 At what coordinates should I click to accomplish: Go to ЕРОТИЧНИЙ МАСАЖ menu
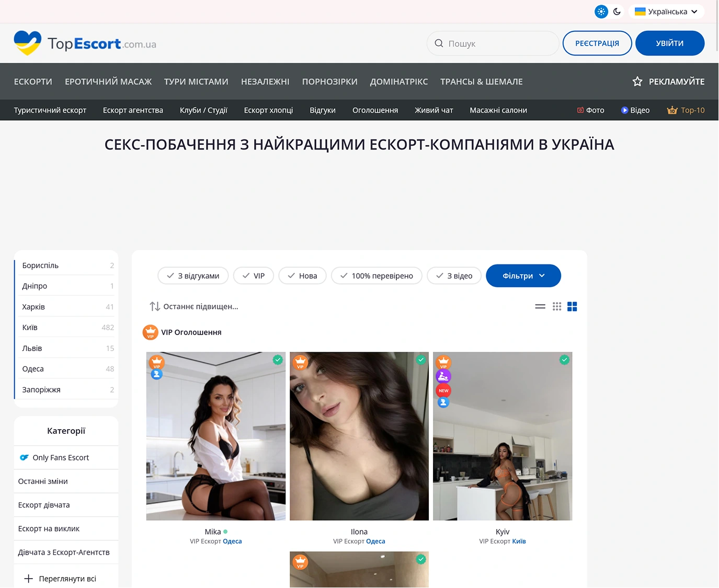(108, 82)
